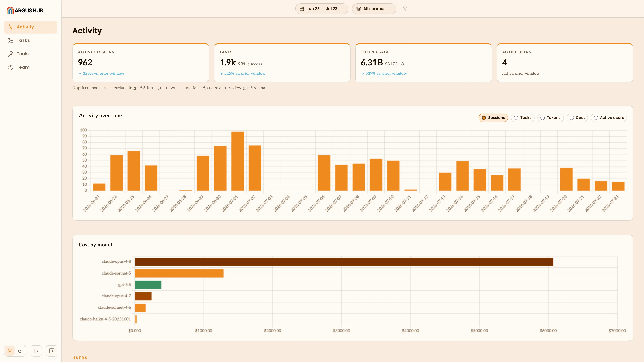Click the Active Sessions card showing 962

141,63
